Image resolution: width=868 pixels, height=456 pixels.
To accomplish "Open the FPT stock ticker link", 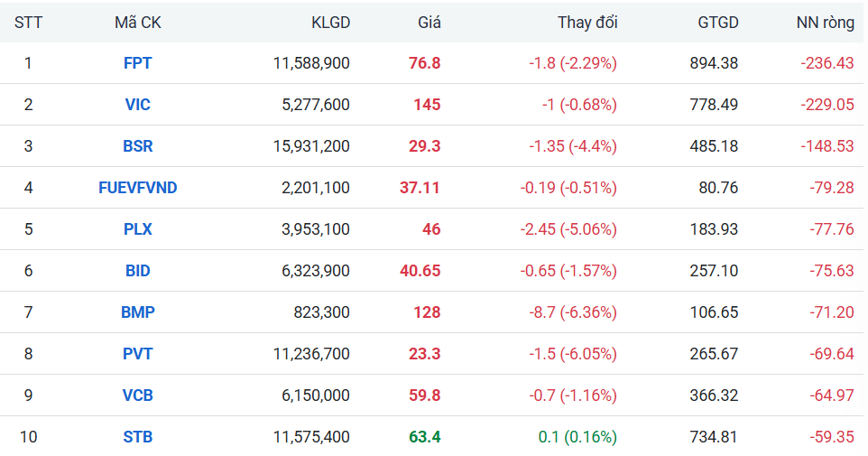I will click(x=137, y=63).
